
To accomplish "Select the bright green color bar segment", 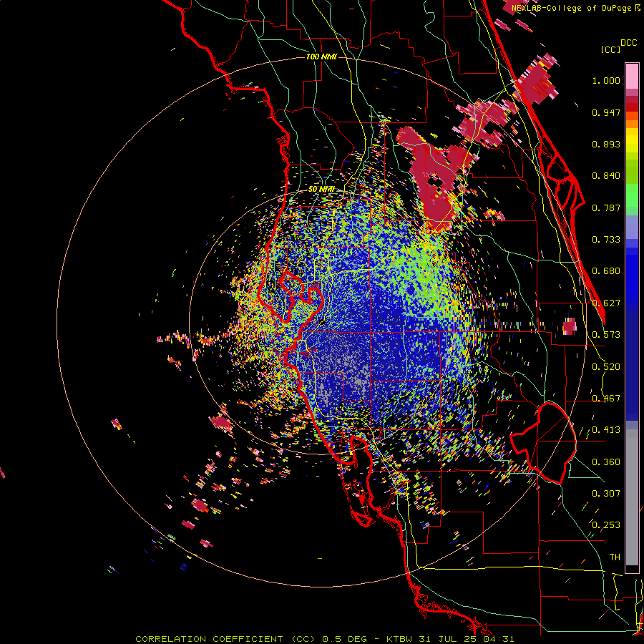I will point(632,196).
